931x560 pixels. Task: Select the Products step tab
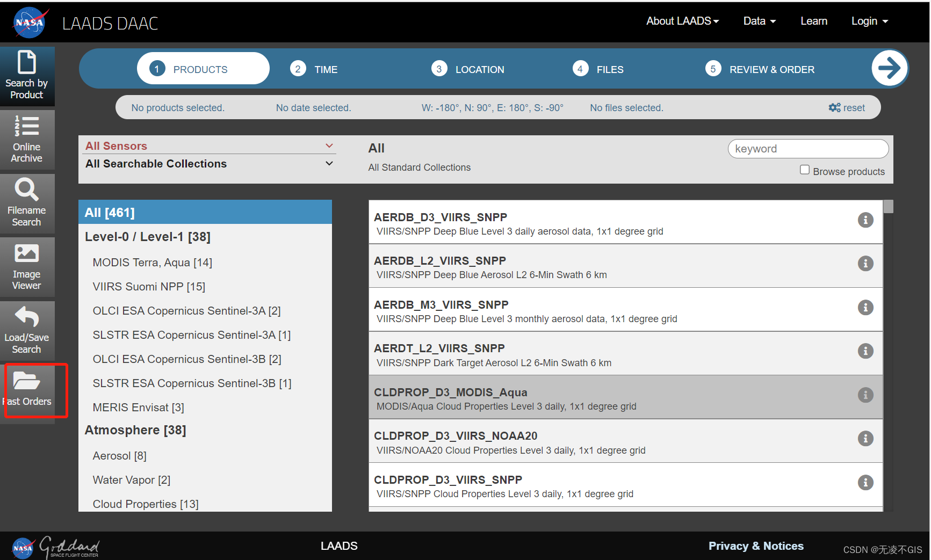[x=203, y=69]
